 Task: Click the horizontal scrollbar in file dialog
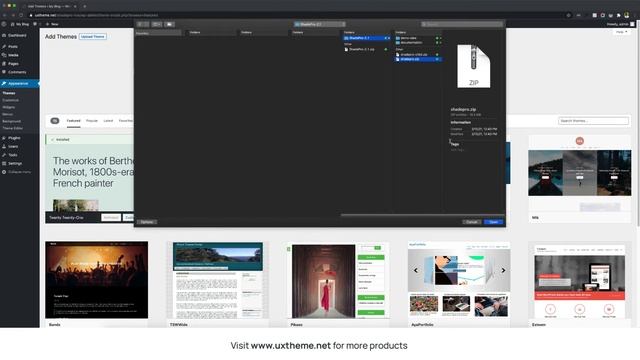click(422, 215)
